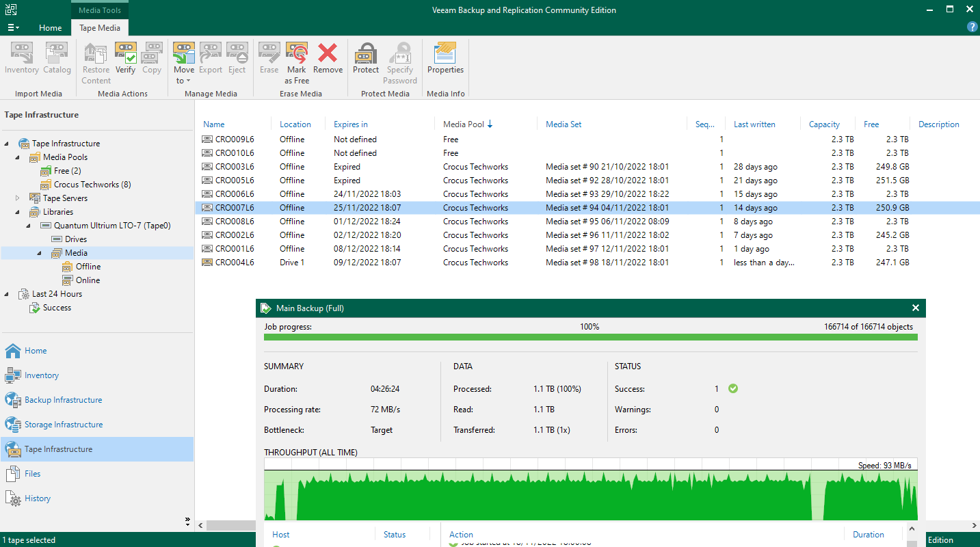Open the main application menu button

tap(13, 28)
